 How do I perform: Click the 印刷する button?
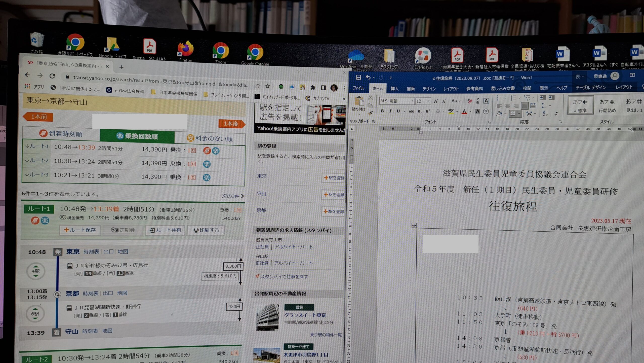pyautogui.click(x=206, y=230)
